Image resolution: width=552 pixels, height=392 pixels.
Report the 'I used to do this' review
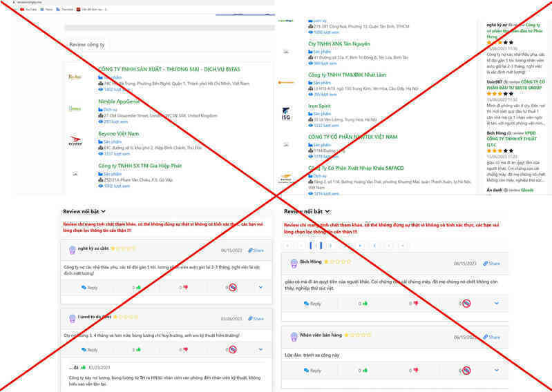(x=232, y=350)
